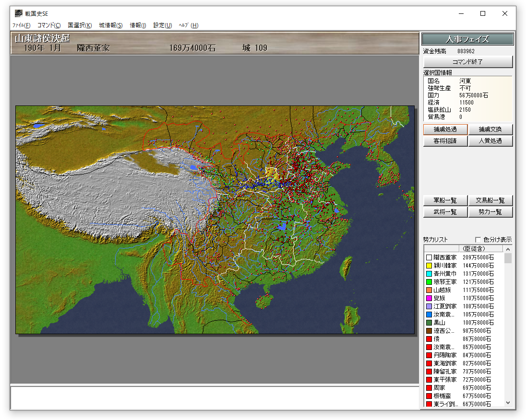The width and height of the screenshot is (526, 420).
Task: Open the ファイル(F) menu
Action: coord(21,25)
